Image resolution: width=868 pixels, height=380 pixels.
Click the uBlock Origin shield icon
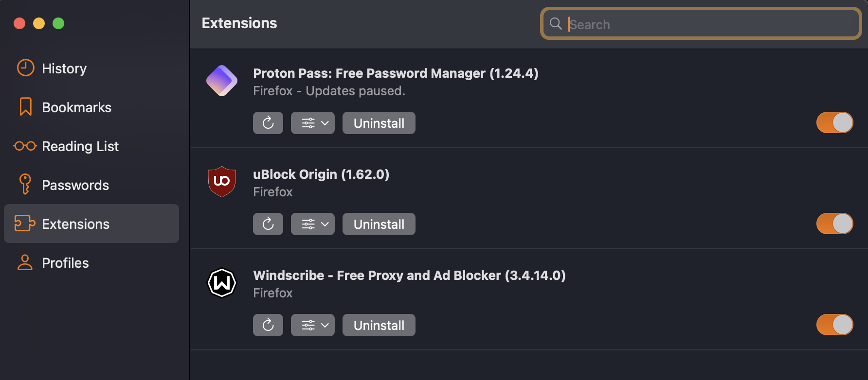coord(222,182)
